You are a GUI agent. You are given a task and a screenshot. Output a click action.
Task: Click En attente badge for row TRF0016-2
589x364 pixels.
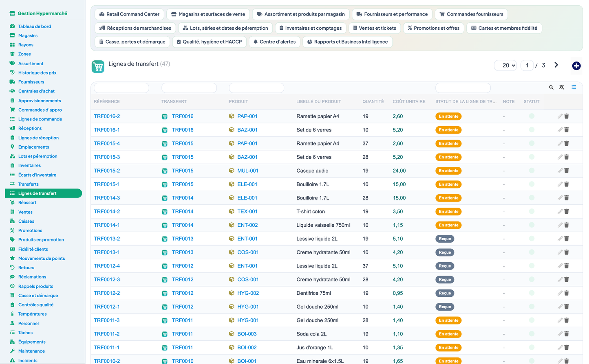tap(448, 116)
